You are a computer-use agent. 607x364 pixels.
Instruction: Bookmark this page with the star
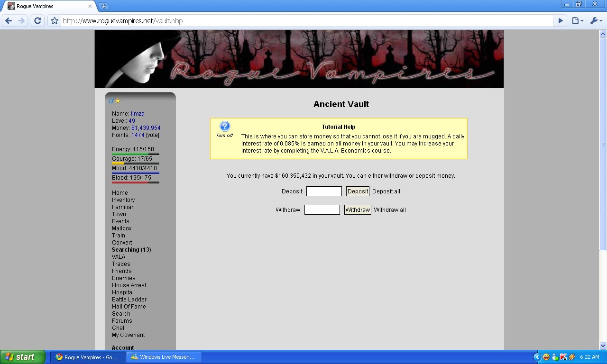(55, 21)
